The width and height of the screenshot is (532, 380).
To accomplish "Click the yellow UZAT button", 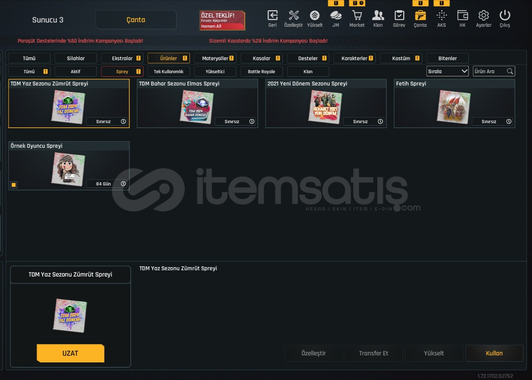I will 70,353.
